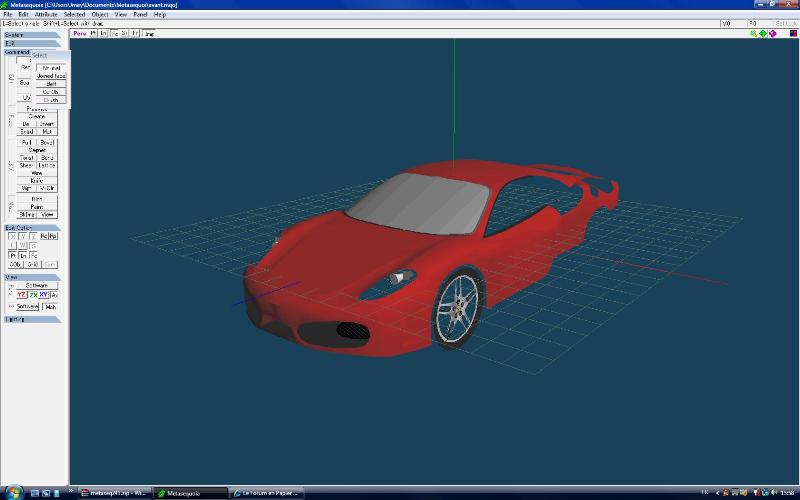Open the Help menu
The height and width of the screenshot is (500, 800).
tap(160, 14)
